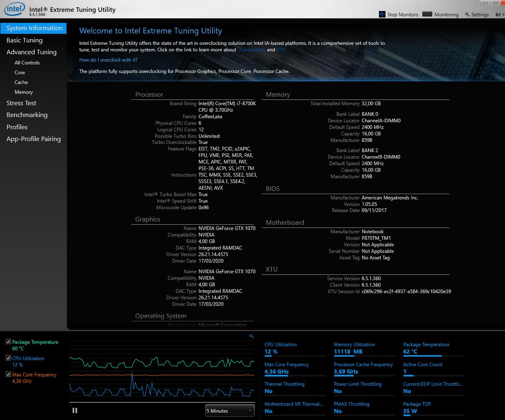Go to Benchmarking section
The image size is (505, 420).
27,115
